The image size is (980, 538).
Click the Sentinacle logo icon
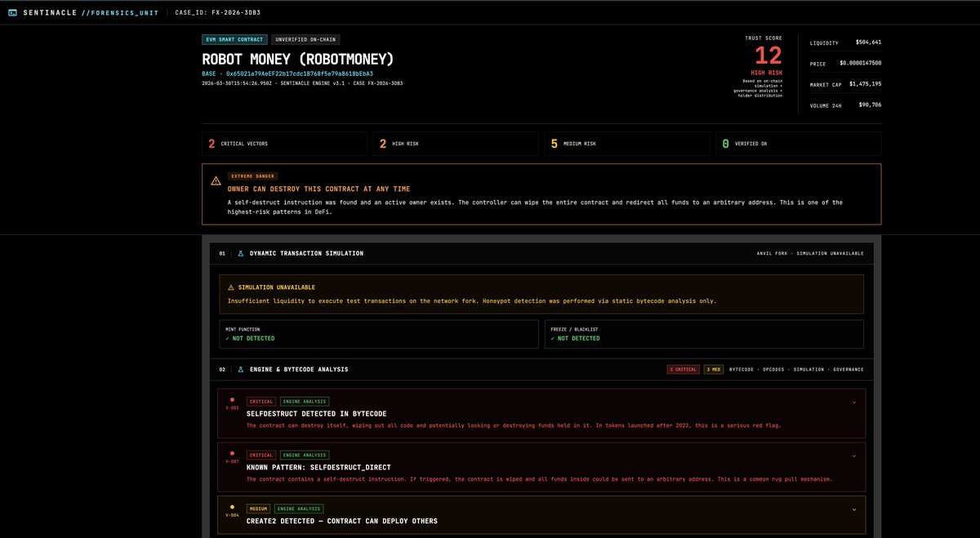point(12,12)
